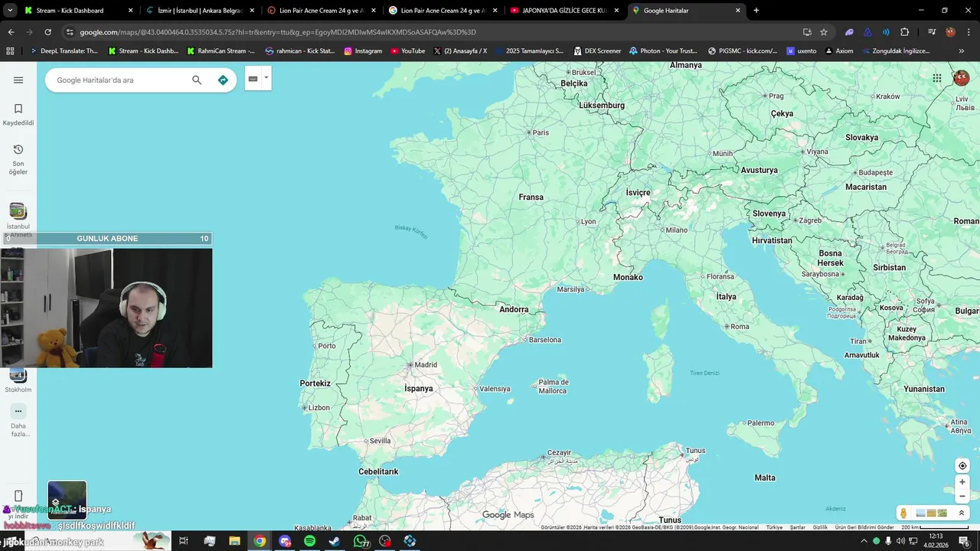Expand the map imagery options chevron
This screenshot has height=551, width=980.
click(x=962, y=513)
